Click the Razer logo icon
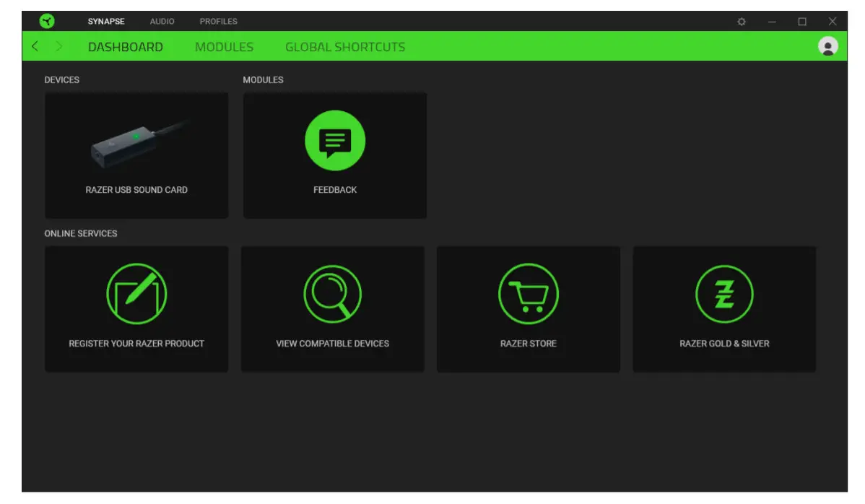The image size is (865, 504). point(48,21)
